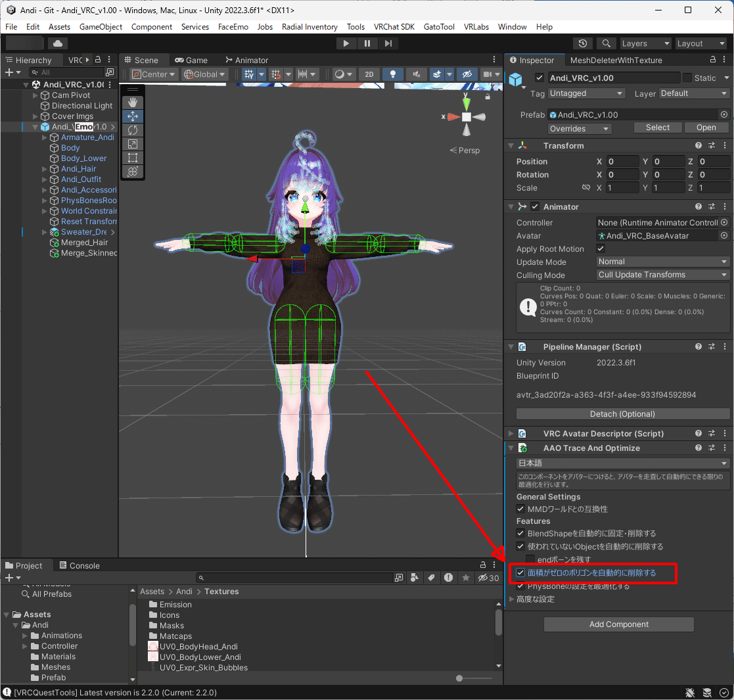Toggle Scene view lighting

392,74
